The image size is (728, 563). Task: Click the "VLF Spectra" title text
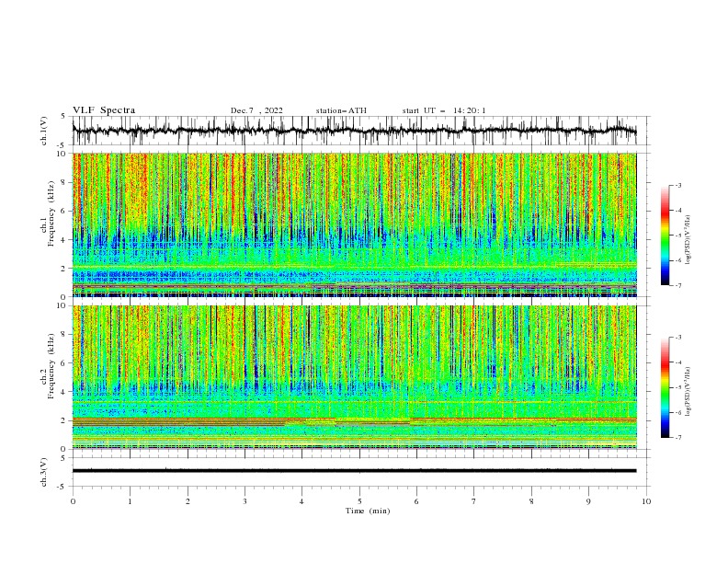[x=104, y=110]
